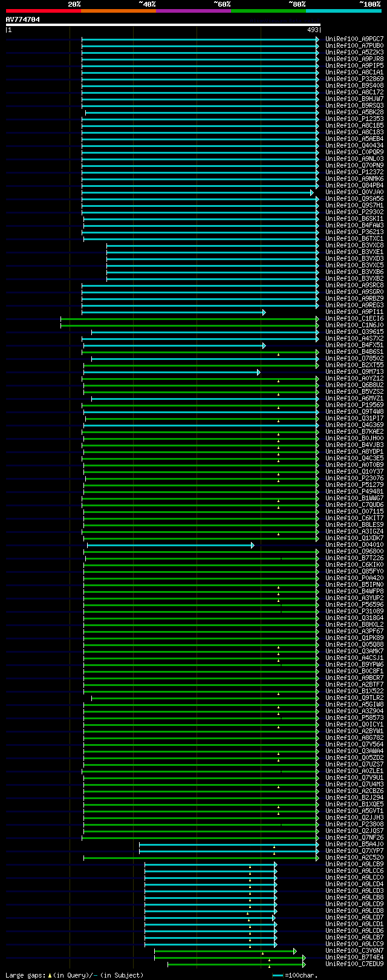
Task: Click label UniRef100_C0PQR9
Action: pyautogui.click(x=354, y=152)
